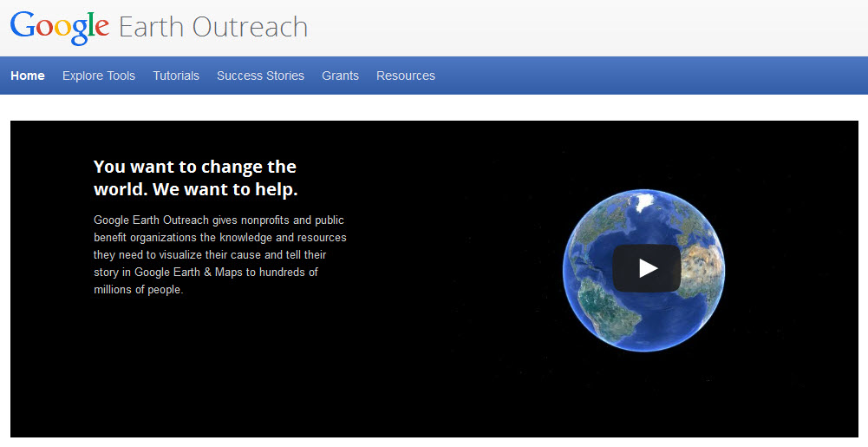The height and width of the screenshot is (447, 868).
Task: Open Resources from the navigation bar
Action: click(406, 76)
